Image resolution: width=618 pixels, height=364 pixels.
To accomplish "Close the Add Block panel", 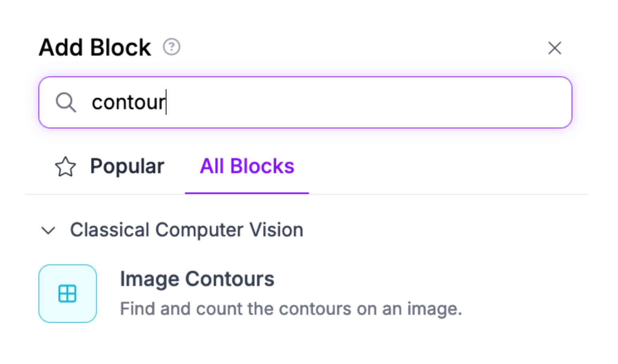I will 554,48.
